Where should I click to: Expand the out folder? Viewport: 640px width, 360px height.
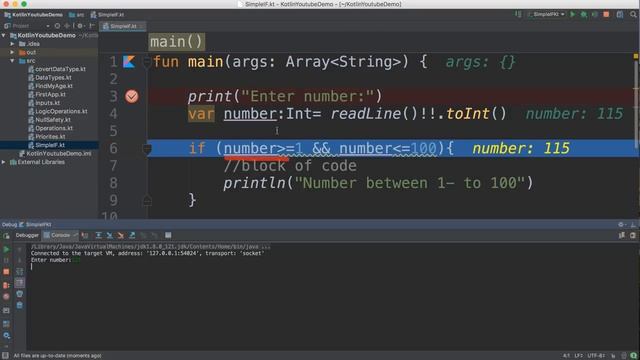(x=12, y=52)
